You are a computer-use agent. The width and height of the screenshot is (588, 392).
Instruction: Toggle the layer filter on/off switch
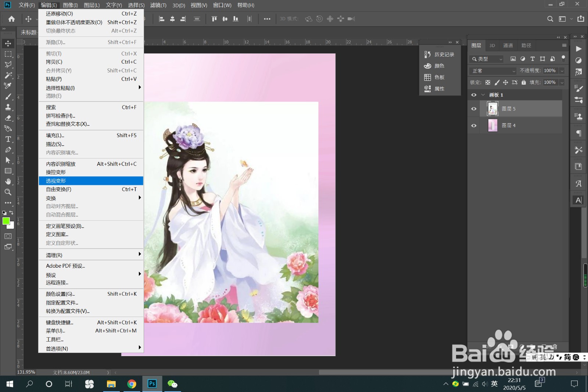(x=563, y=58)
